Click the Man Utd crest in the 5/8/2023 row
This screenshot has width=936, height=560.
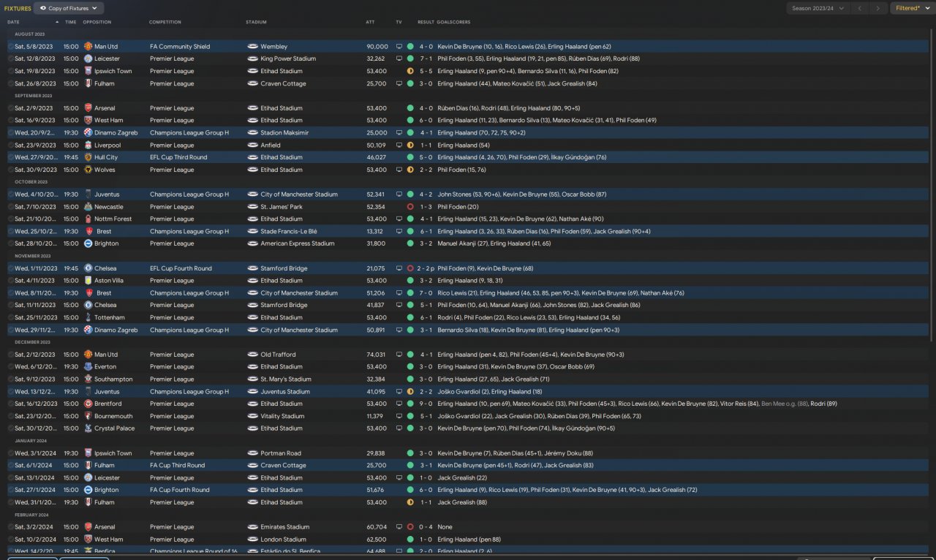click(x=88, y=47)
